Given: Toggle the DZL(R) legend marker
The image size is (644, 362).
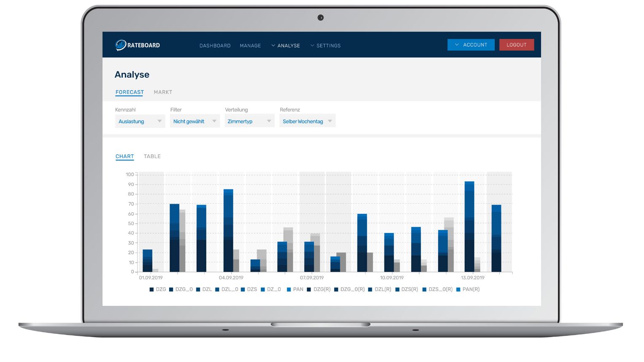Looking at the screenshot, I should click(x=370, y=289).
